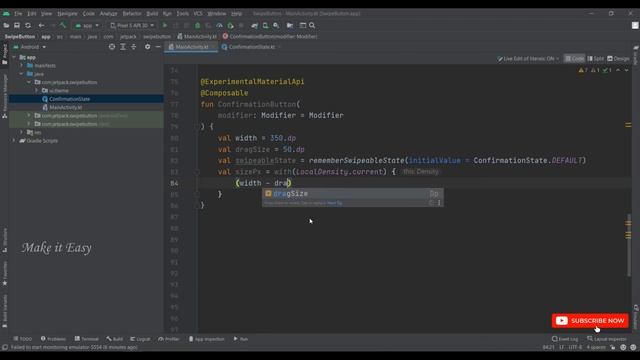Screen dimensions: 640x360
Task: Open Project panel settings gear
Action: pyautogui.click(x=147, y=47)
